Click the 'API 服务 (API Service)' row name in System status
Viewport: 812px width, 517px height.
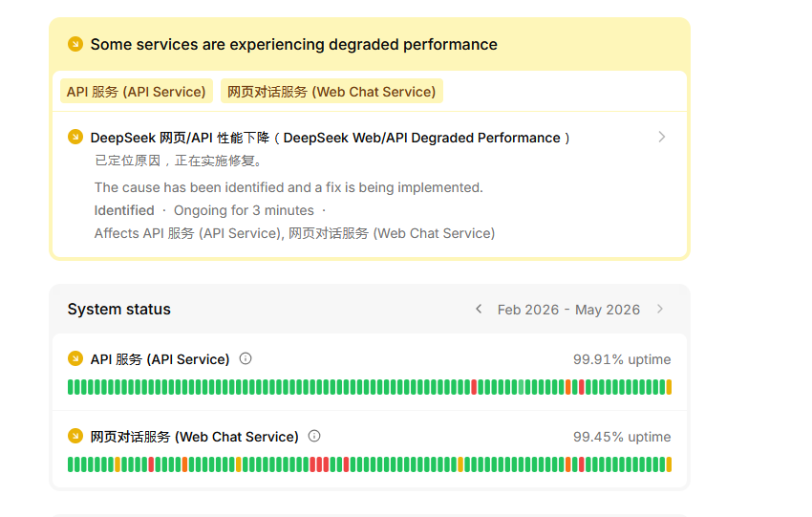160,359
